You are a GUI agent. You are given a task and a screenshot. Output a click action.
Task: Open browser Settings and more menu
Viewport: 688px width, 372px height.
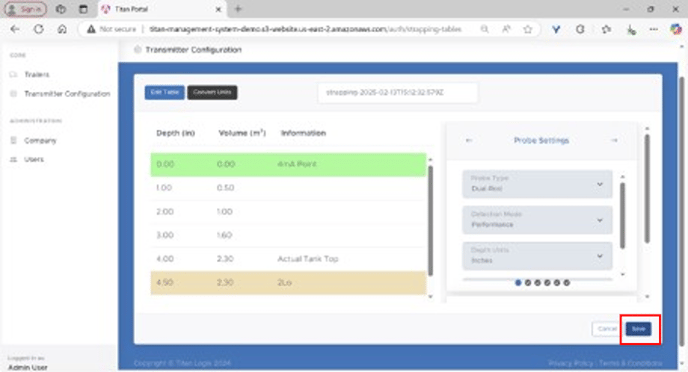click(x=654, y=29)
